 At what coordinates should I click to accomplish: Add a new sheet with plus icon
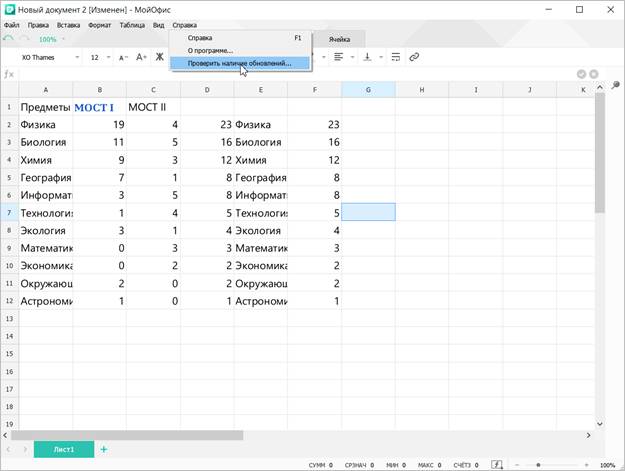point(103,449)
